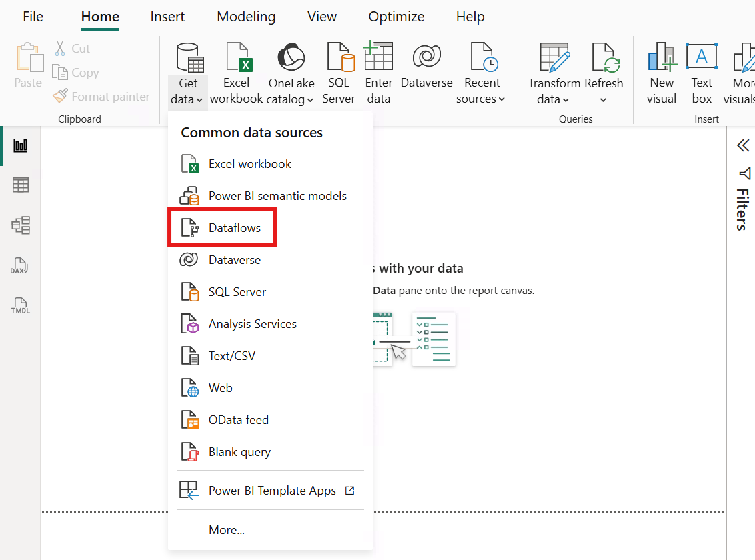Open the File menu
Viewport: 755px width, 560px height.
33,17
